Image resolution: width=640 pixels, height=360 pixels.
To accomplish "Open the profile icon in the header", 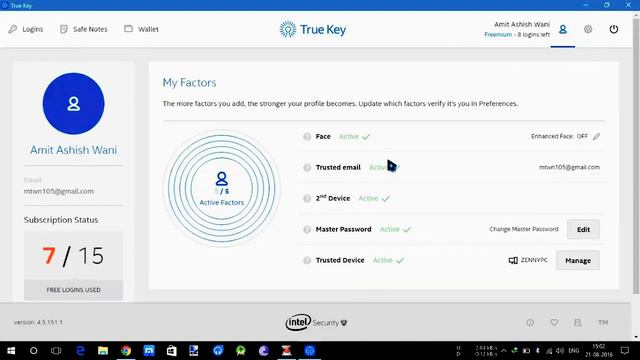I will coord(562,29).
